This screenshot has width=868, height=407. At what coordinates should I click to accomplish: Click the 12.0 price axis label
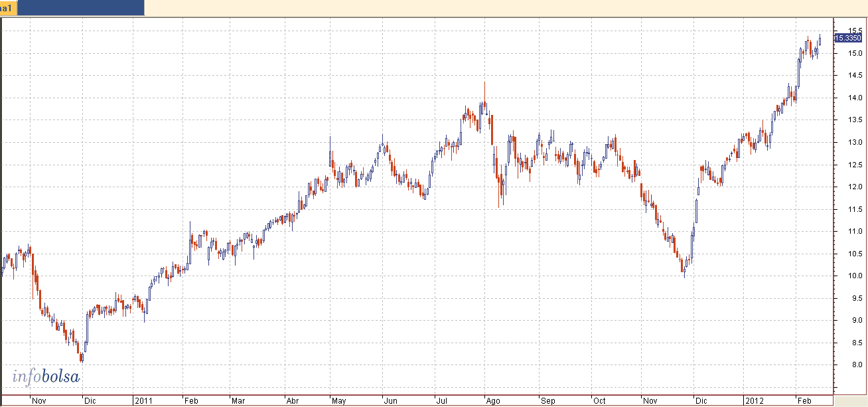855,187
